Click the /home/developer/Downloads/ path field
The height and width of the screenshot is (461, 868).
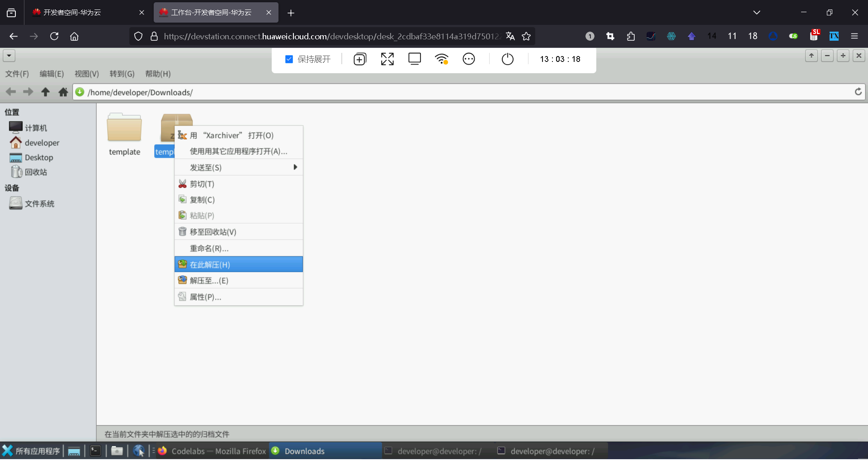pyautogui.click(x=469, y=92)
